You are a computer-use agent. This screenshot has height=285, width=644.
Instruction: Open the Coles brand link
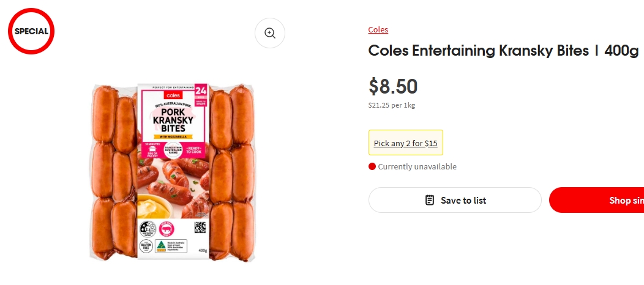click(378, 29)
